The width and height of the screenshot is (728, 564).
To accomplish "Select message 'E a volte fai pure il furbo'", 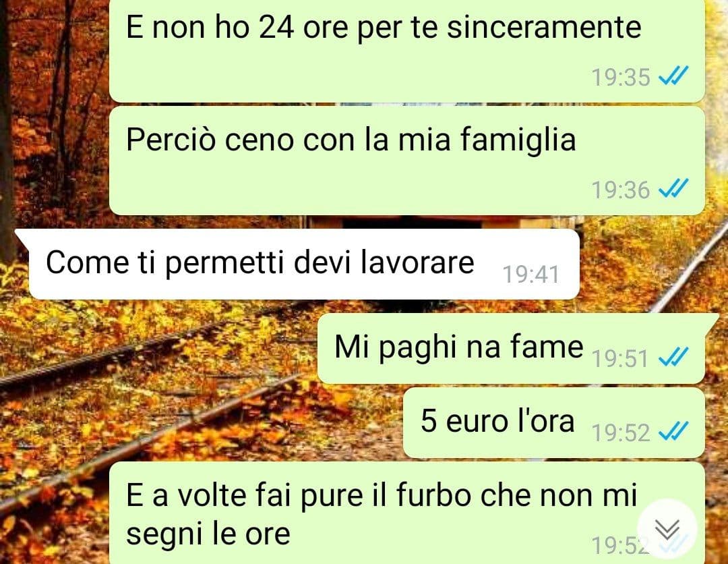I will (406, 513).
